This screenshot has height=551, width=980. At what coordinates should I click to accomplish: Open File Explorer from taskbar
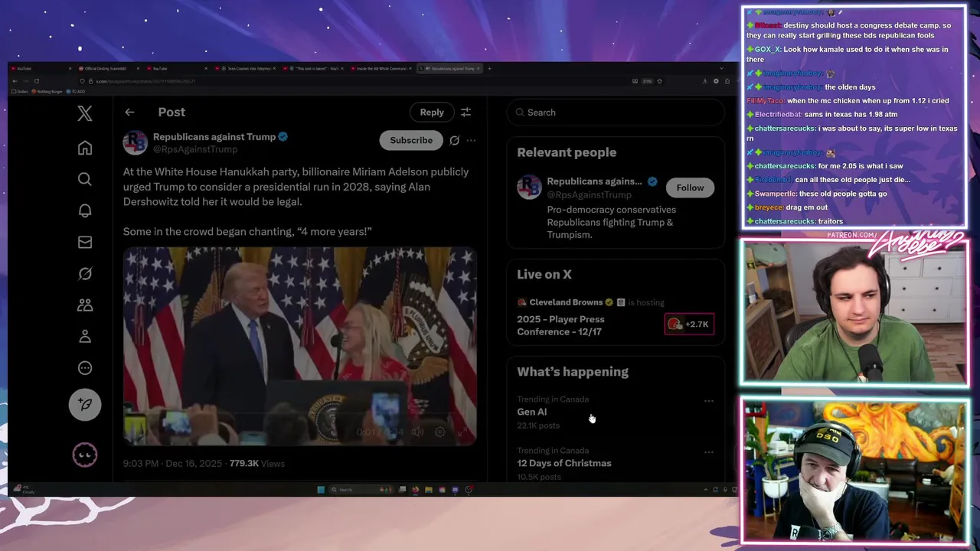(x=429, y=490)
